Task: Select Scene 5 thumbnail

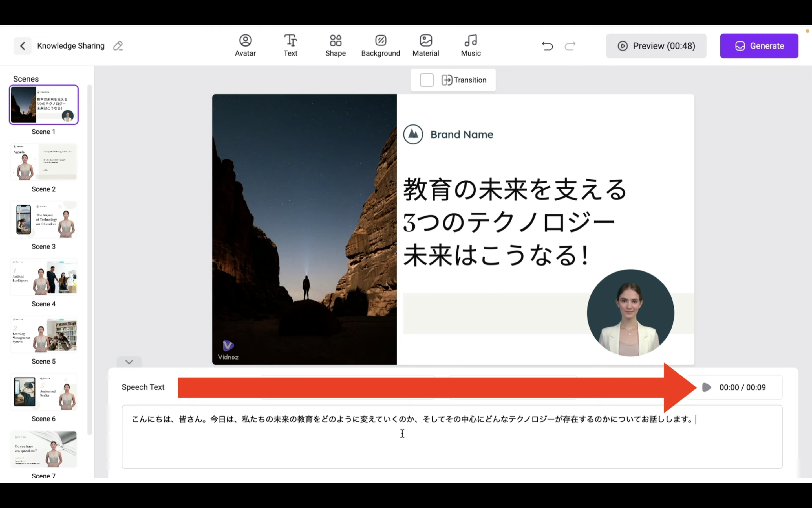Action: (44, 334)
